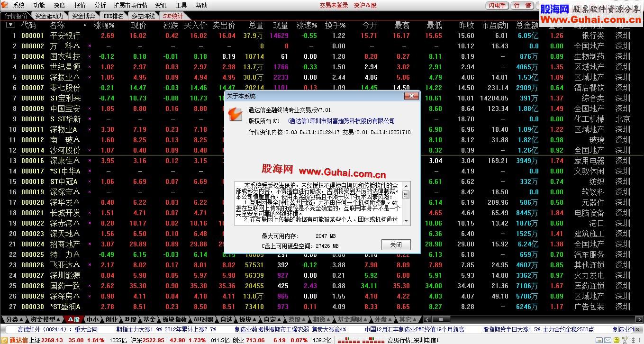Open the 资讯 menu
644x344 pixels.
pos(161,5)
